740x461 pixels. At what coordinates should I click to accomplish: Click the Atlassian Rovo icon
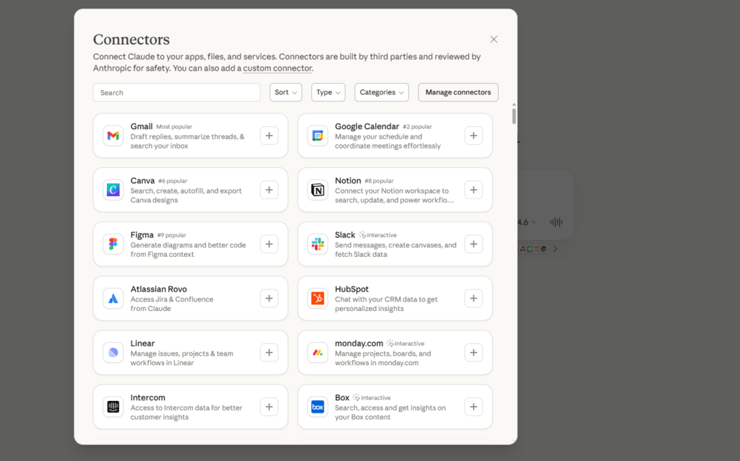113,298
